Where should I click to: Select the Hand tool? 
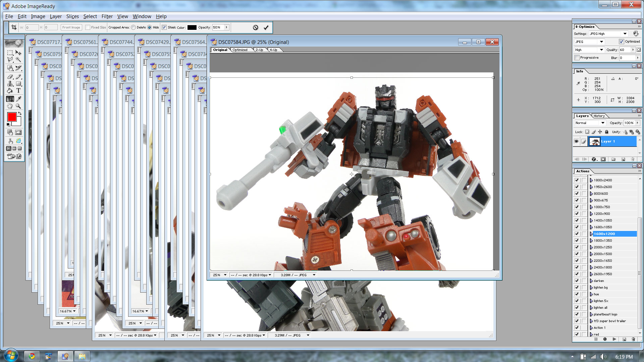(10, 106)
